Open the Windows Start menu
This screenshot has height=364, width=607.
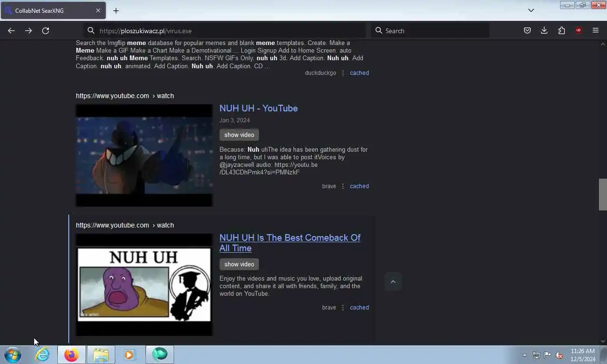[x=13, y=355]
